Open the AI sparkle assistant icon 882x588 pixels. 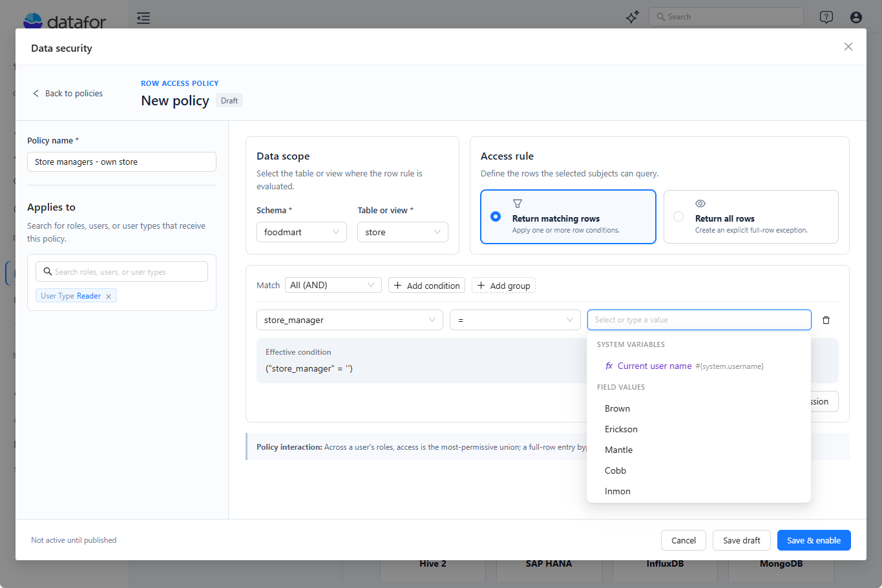pyautogui.click(x=633, y=17)
